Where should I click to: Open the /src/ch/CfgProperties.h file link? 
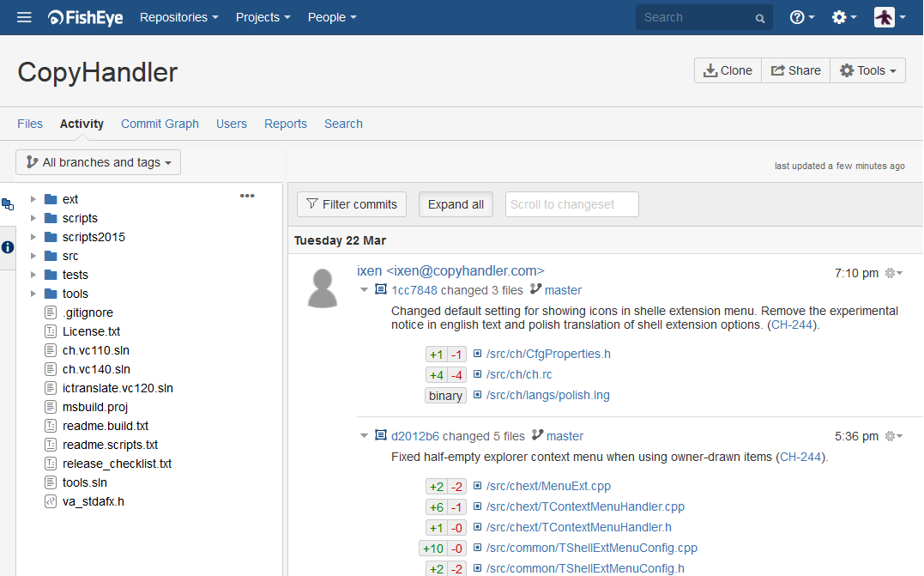point(548,354)
